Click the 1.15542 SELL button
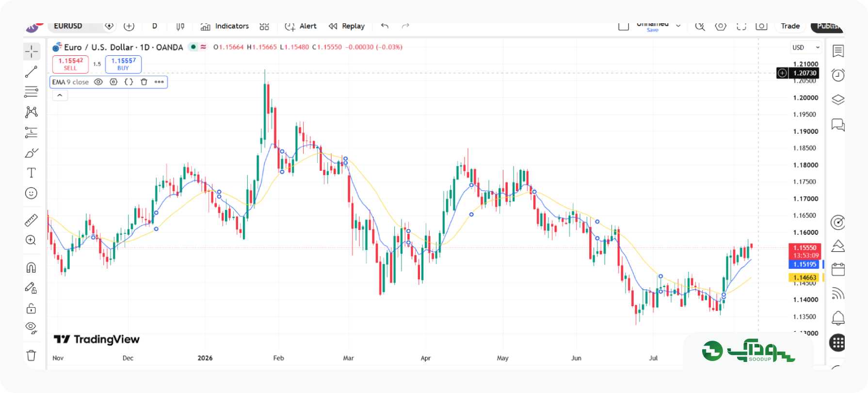The image size is (868, 393). 70,64
